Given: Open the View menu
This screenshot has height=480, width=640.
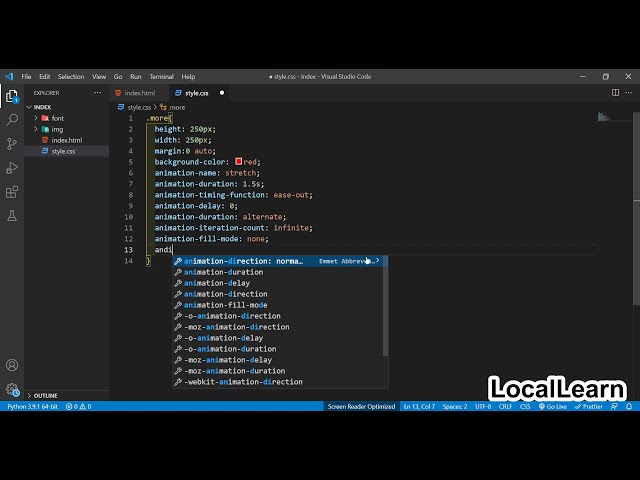Looking at the screenshot, I should coord(99,76).
